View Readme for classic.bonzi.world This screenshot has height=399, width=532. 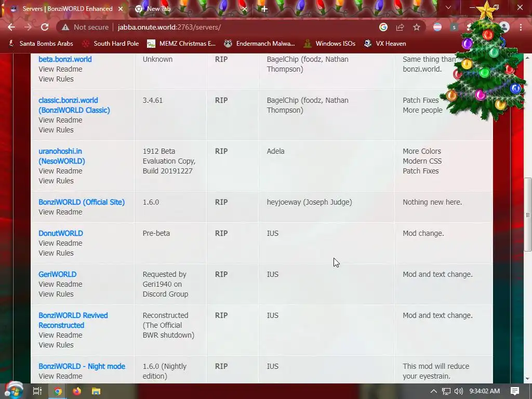60,120
